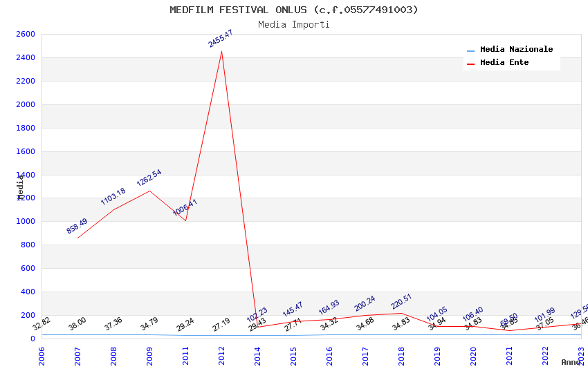Click x-axis year 2016

[x=329, y=356]
